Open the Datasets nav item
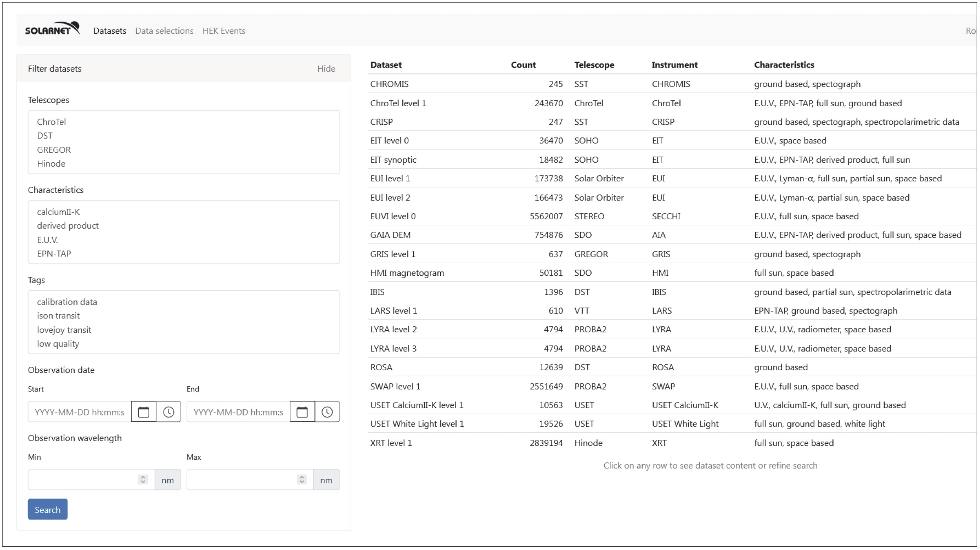 pos(110,31)
